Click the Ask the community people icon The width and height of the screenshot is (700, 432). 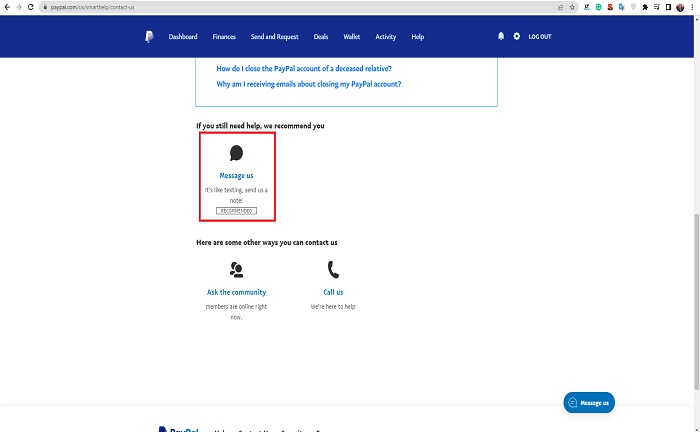(236, 270)
